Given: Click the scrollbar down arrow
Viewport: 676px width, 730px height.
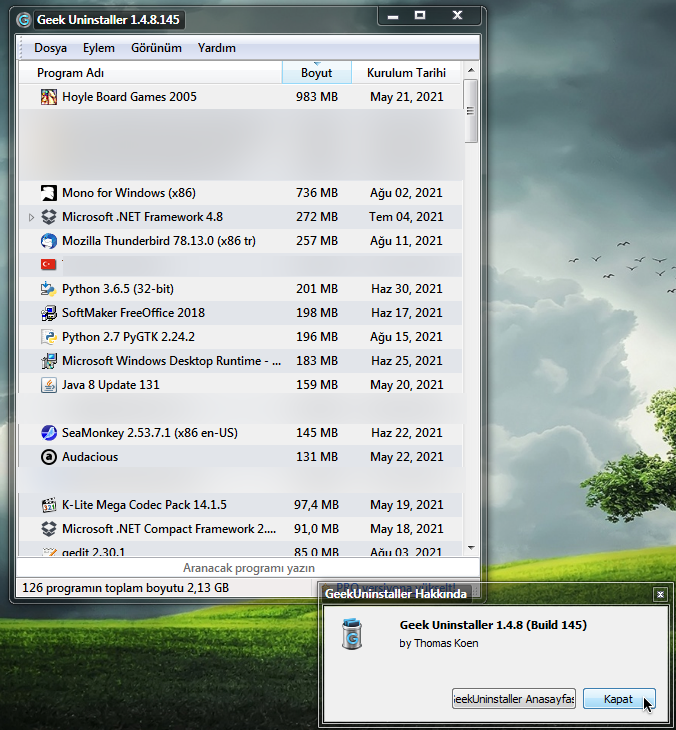Looking at the screenshot, I should click(471, 548).
